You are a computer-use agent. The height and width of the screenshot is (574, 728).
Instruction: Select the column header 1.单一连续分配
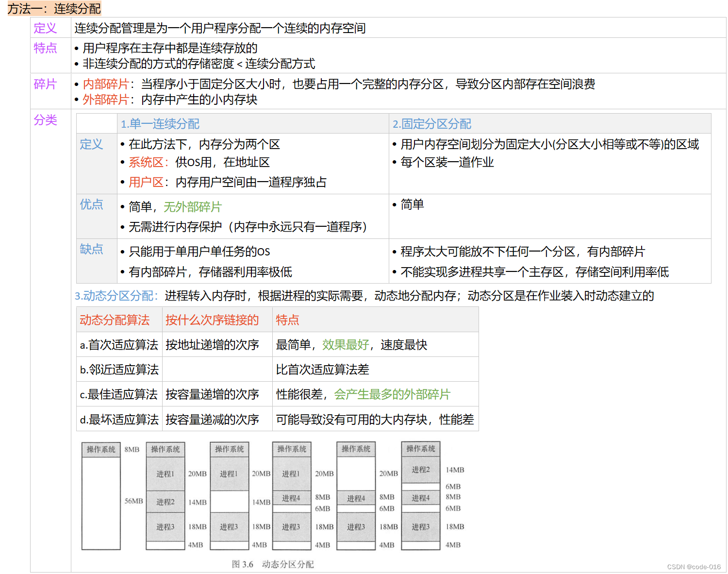(159, 124)
